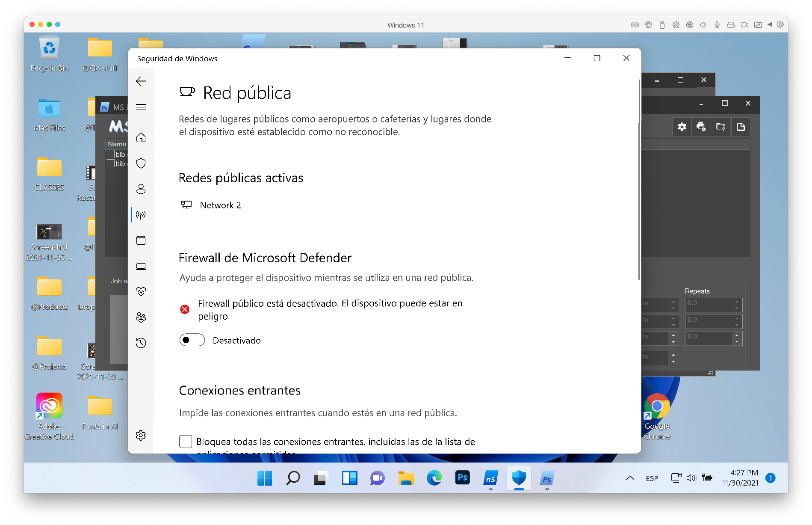Viewport: 812px width, 525px height.
Task: Open the clock and date in the taskbar
Action: click(x=740, y=478)
